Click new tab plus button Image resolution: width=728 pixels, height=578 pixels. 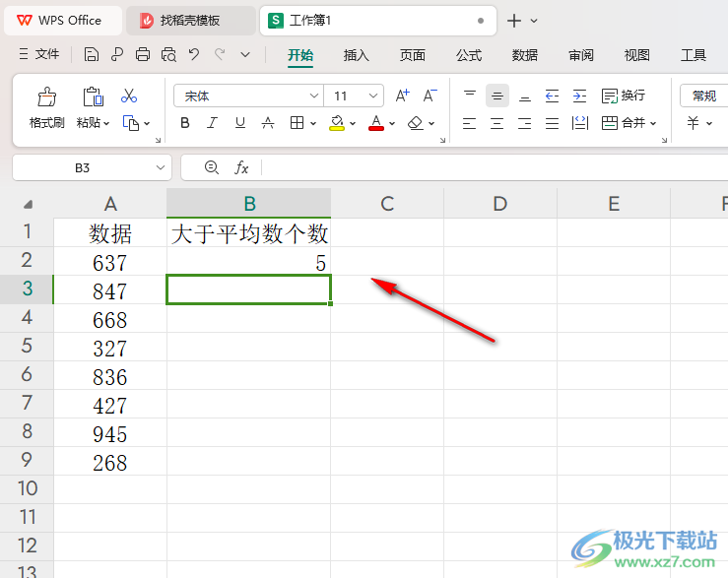[513, 21]
